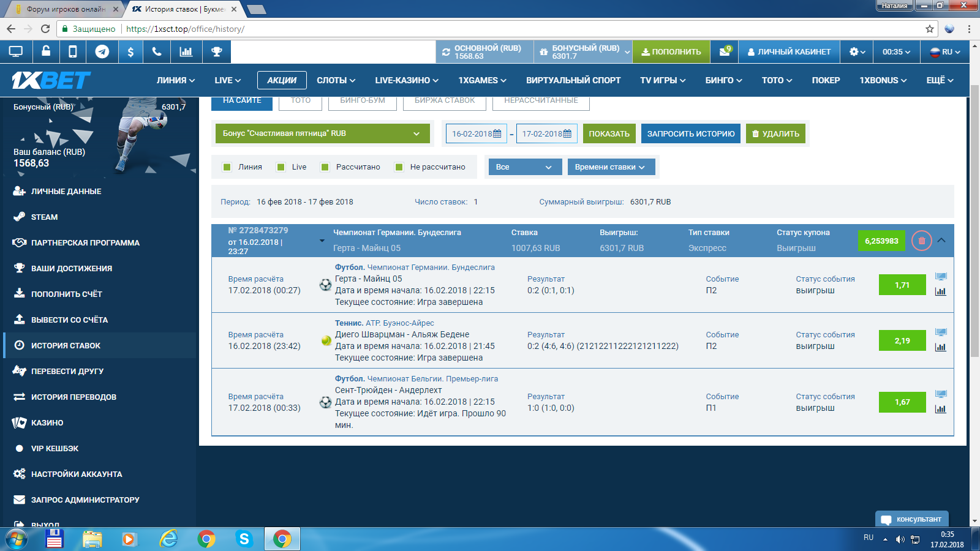Open statistics chart icon for Шварцман - Бедене
This screenshot has height=551, width=980.
[x=941, y=347]
